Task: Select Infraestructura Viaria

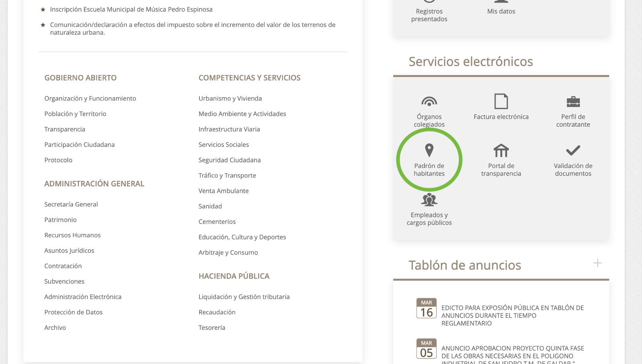Action: click(x=229, y=129)
